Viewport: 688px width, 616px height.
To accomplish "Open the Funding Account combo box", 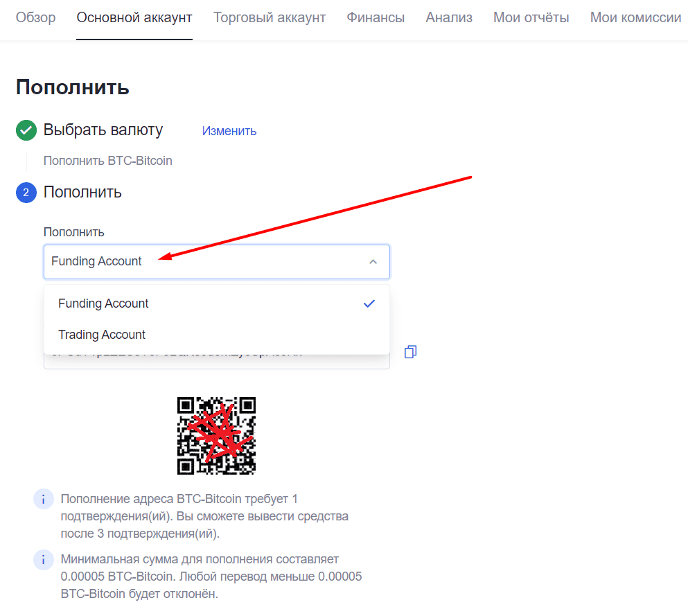I will [217, 262].
